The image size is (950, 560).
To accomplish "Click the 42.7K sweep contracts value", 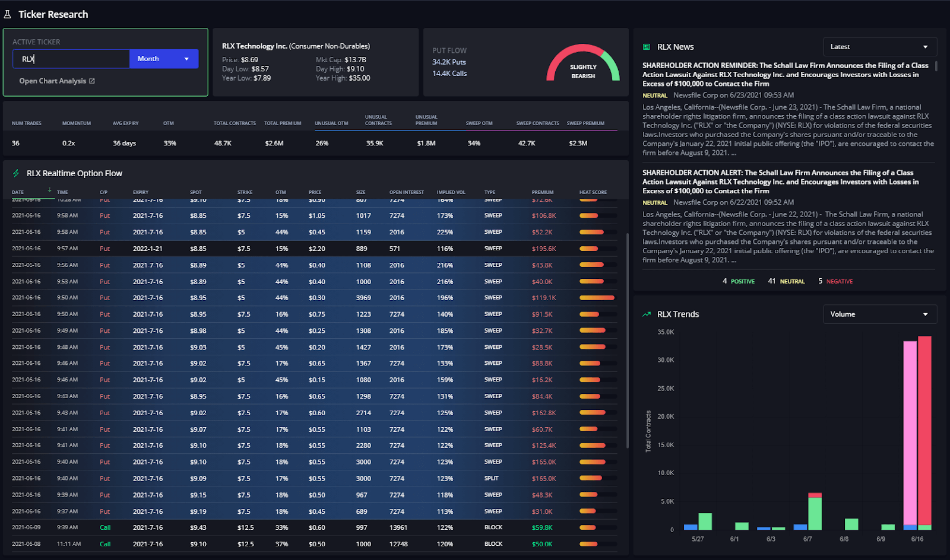I will tap(527, 144).
